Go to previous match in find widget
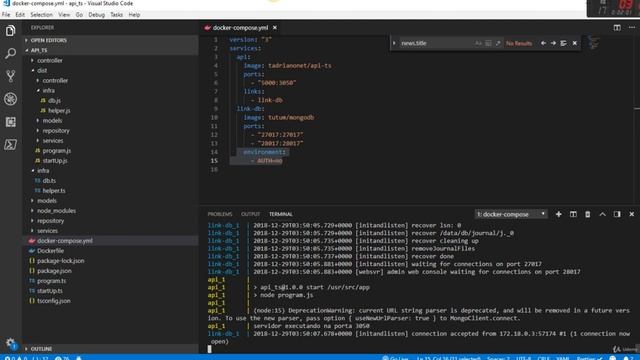The image size is (640, 360). [543, 43]
